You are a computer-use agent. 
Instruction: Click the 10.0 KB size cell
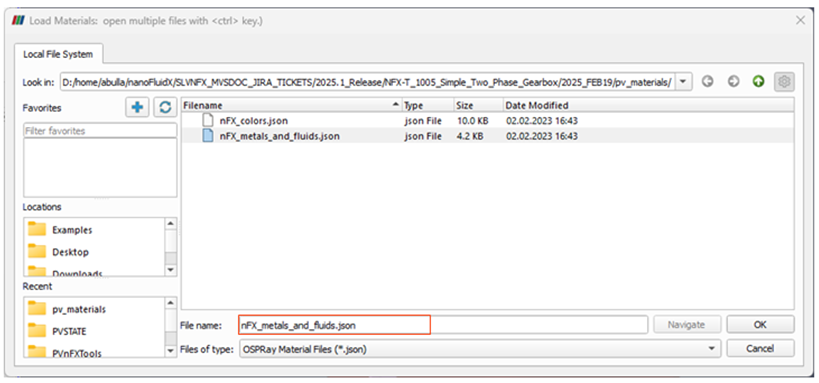click(x=472, y=121)
